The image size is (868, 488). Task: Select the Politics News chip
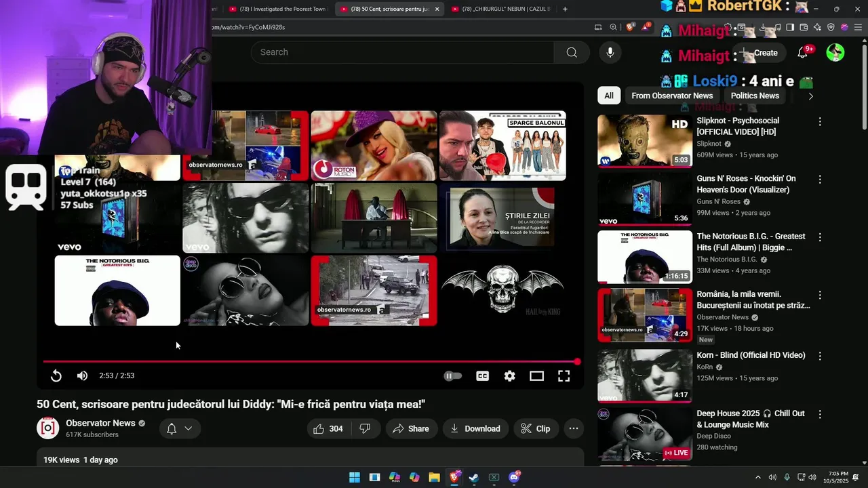click(755, 96)
